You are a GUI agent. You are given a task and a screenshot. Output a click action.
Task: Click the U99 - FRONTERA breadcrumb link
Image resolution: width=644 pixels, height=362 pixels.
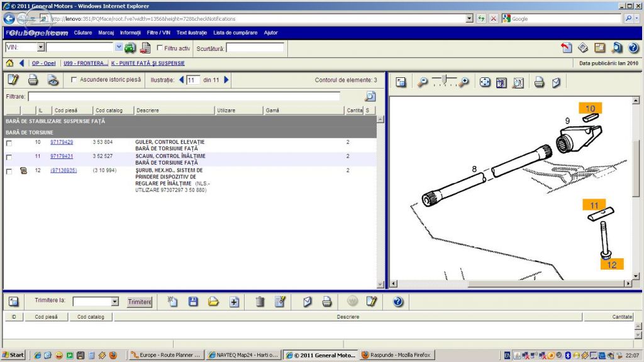pos(86,63)
